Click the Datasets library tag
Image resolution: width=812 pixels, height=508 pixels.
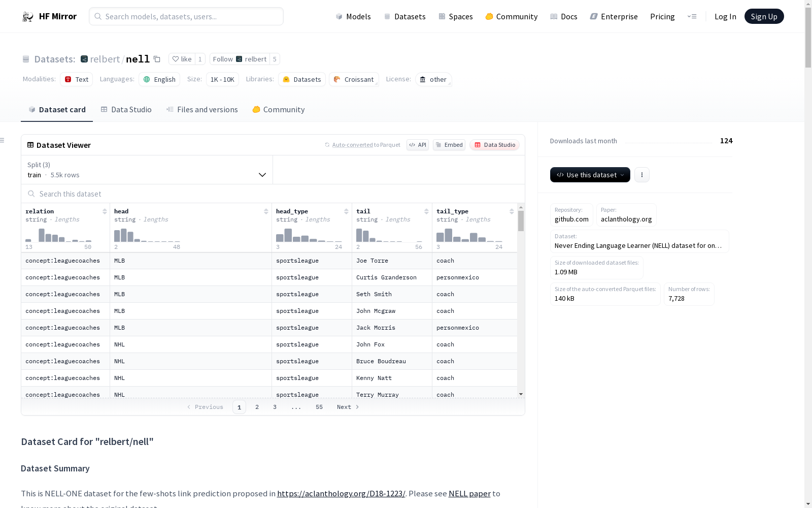(x=302, y=79)
